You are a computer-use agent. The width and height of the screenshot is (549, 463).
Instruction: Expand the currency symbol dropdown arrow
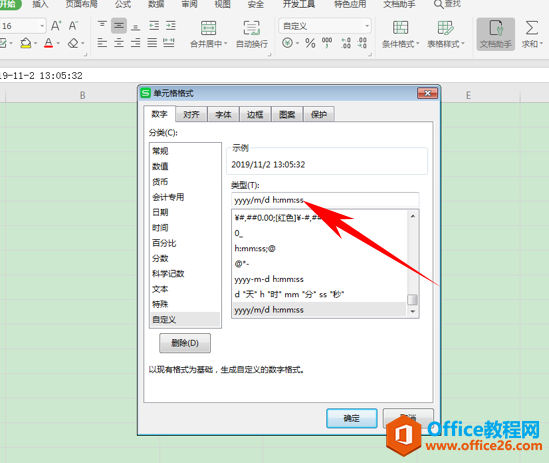297,43
